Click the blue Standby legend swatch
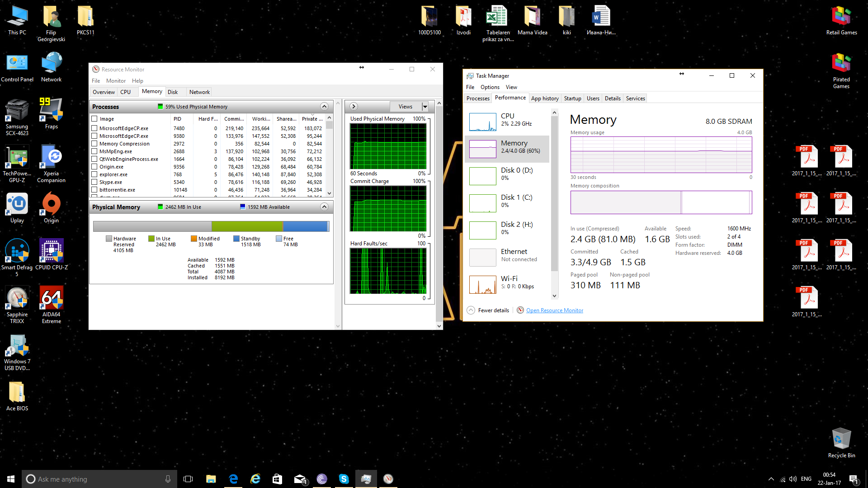This screenshot has width=868, height=488. coord(236,239)
